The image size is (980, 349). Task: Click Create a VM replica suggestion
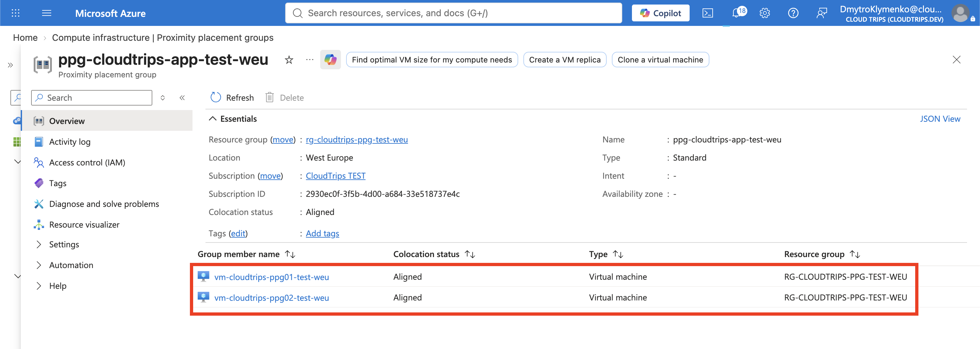[x=565, y=60]
